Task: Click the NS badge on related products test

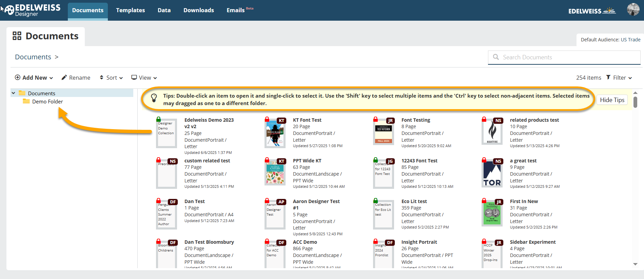Action: [x=498, y=120]
